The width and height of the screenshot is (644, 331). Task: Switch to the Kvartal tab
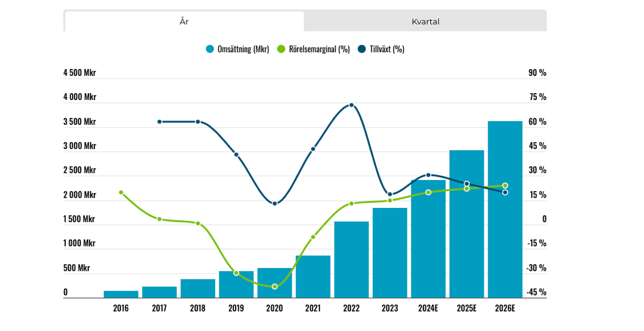pos(425,21)
